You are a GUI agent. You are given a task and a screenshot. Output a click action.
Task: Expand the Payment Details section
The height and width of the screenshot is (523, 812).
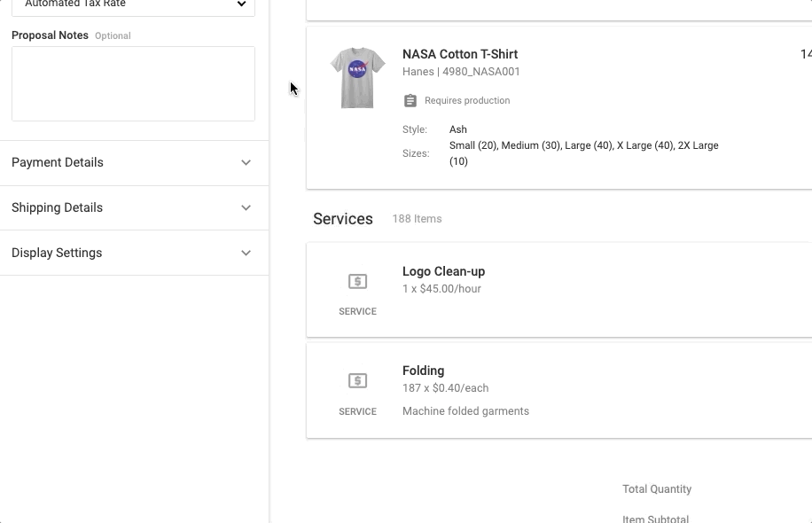133,162
